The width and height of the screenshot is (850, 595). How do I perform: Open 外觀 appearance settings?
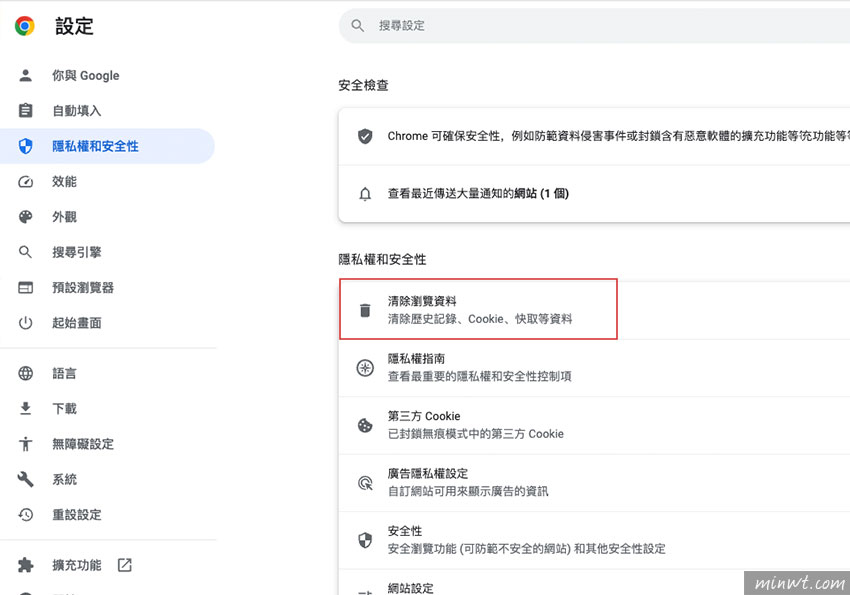pos(64,217)
